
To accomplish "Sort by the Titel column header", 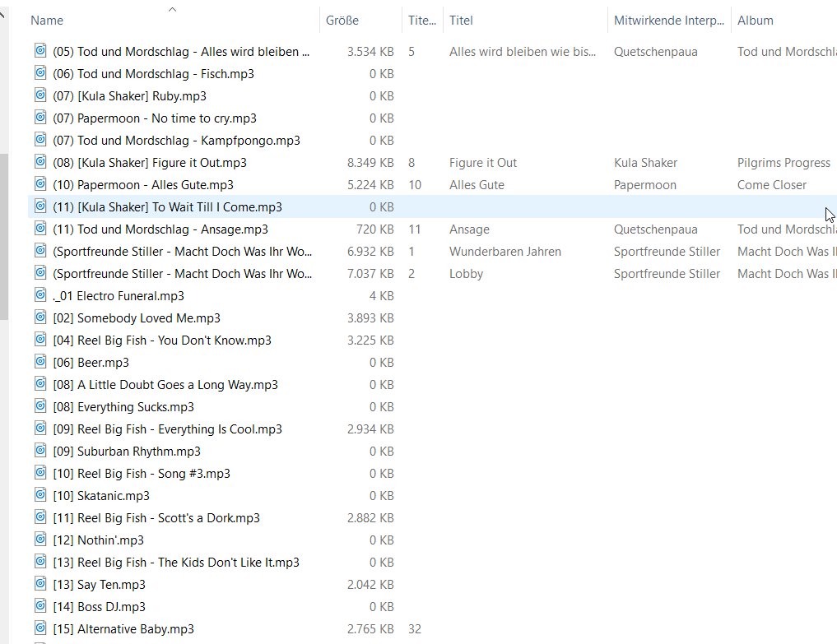I will click(x=461, y=21).
